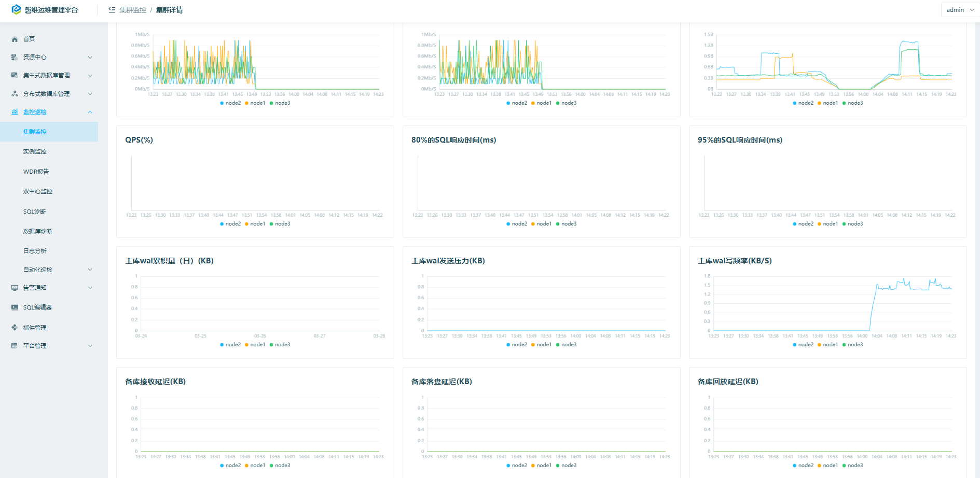This screenshot has height=478, width=980.
Task: Click the 资源中心 sidebar icon
Action: click(15, 58)
